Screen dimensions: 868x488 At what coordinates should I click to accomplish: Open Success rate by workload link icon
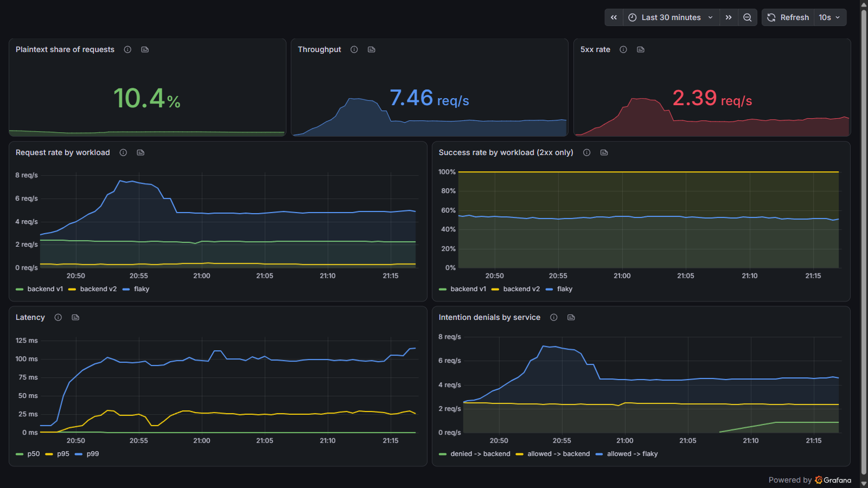click(x=604, y=152)
